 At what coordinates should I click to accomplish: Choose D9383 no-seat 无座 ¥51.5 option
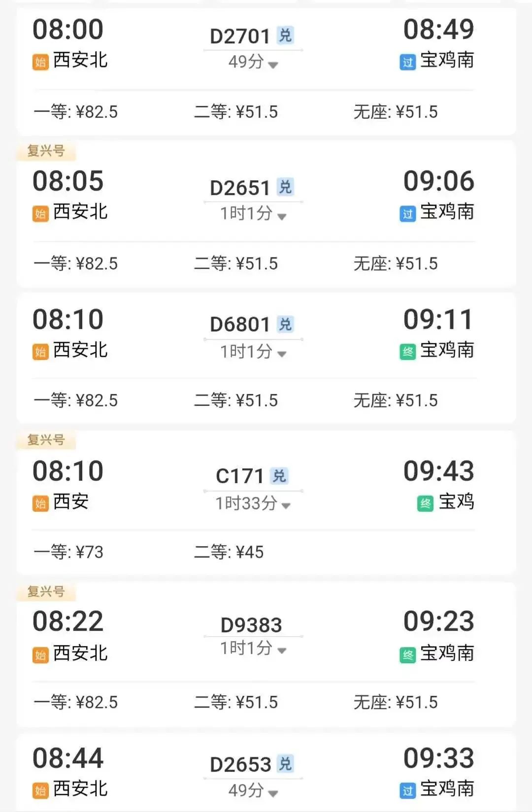coord(396,702)
